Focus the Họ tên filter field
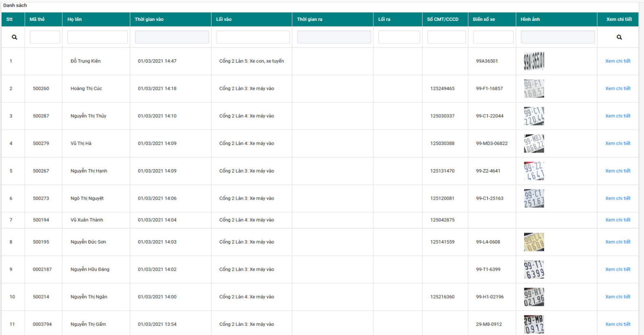 pyautogui.click(x=97, y=37)
